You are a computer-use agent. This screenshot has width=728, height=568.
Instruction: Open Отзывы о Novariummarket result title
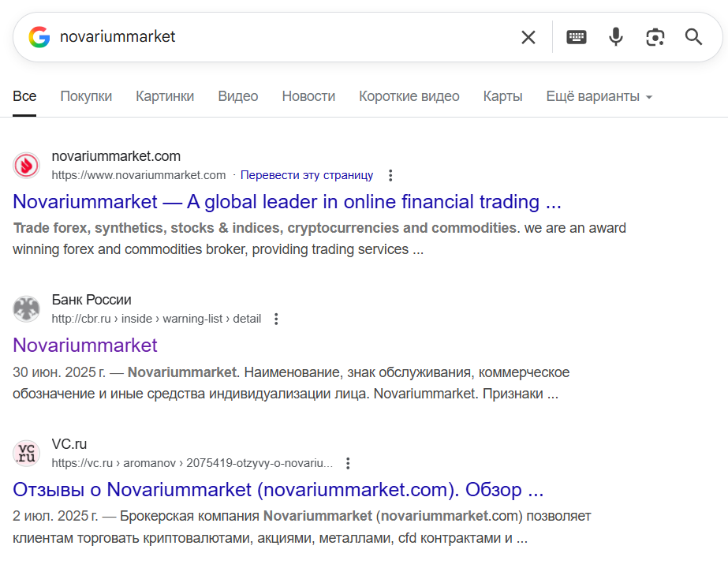point(278,489)
